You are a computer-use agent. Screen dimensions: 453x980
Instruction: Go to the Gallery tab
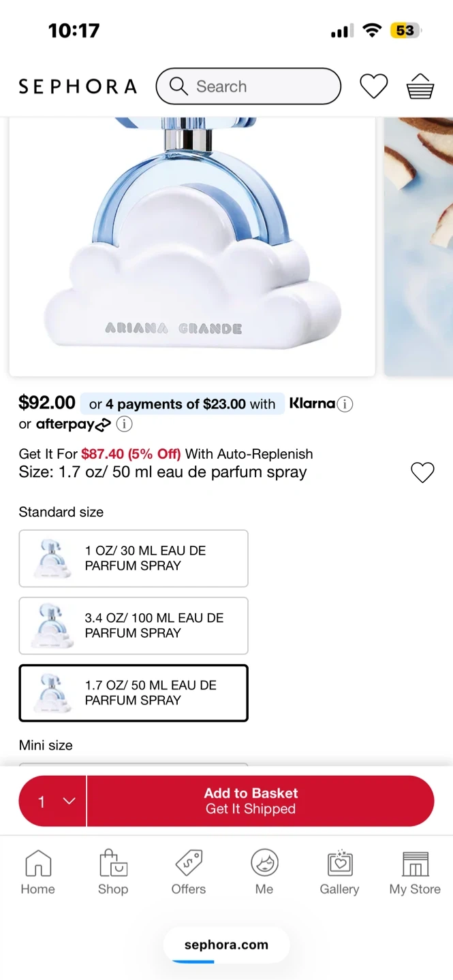click(339, 872)
